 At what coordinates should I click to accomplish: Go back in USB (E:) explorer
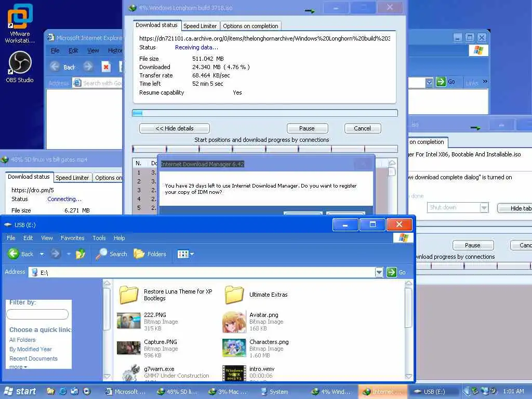(21, 254)
